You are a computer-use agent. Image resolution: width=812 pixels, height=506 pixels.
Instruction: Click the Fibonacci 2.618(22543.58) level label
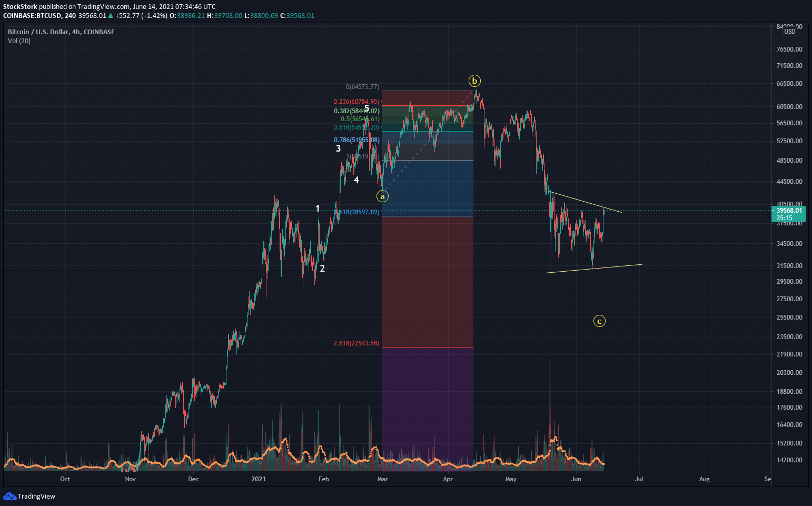point(356,343)
